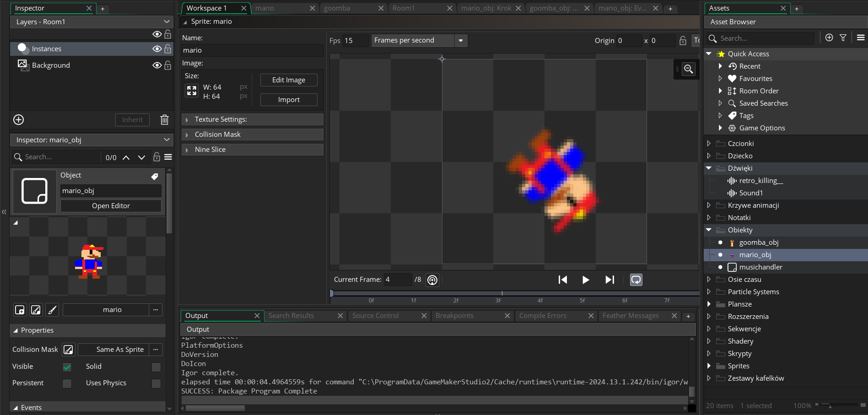Viewport: 868px width, 415px height.
Task: Toggle the animation loop button
Action: 636,280
